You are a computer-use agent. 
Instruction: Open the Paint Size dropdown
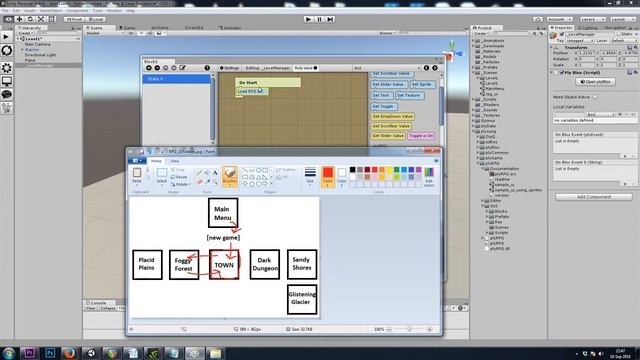(310, 176)
